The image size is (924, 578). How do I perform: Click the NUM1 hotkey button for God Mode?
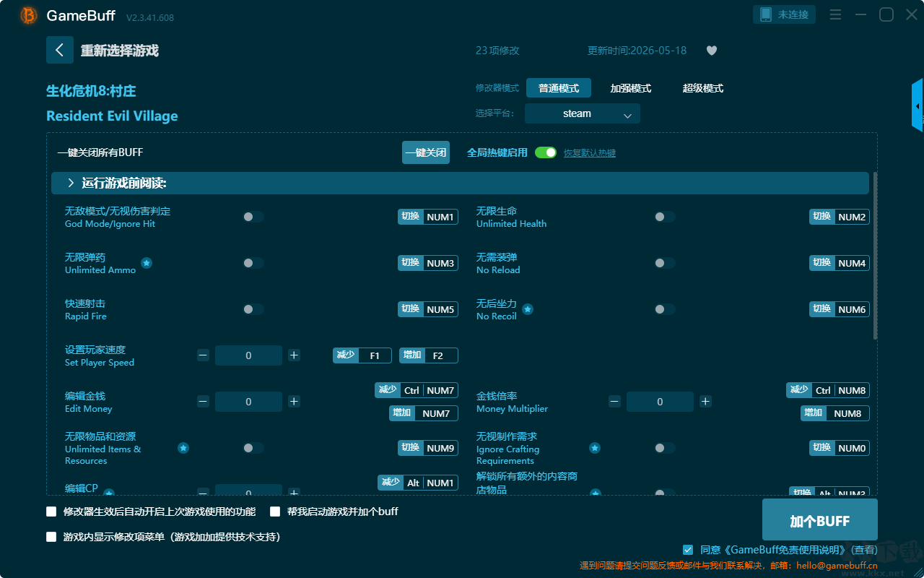coord(428,217)
